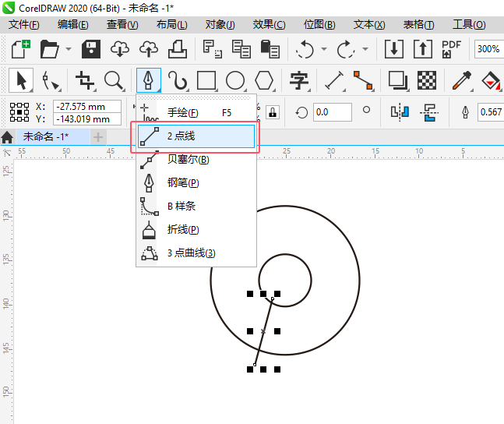This screenshot has height=424, width=504.
Task: Select the Rectangle tool
Action: pos(206,80)
